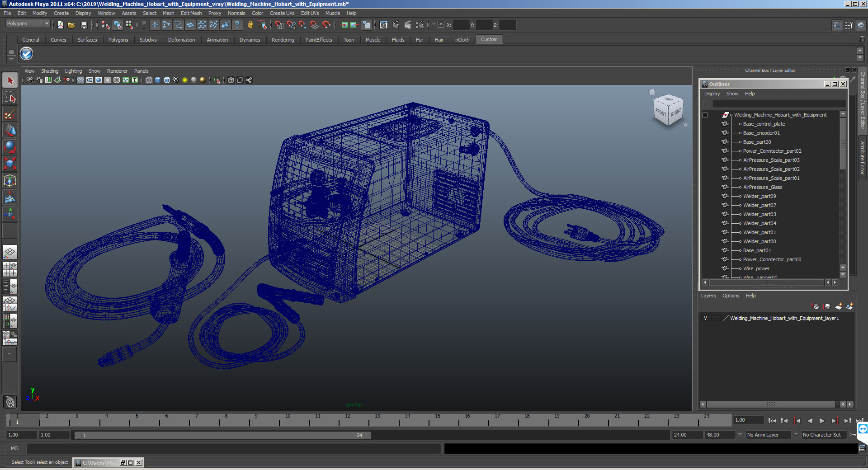
Task: Activate the Rotate tool (blue sphere)
Action: (10, 146)
